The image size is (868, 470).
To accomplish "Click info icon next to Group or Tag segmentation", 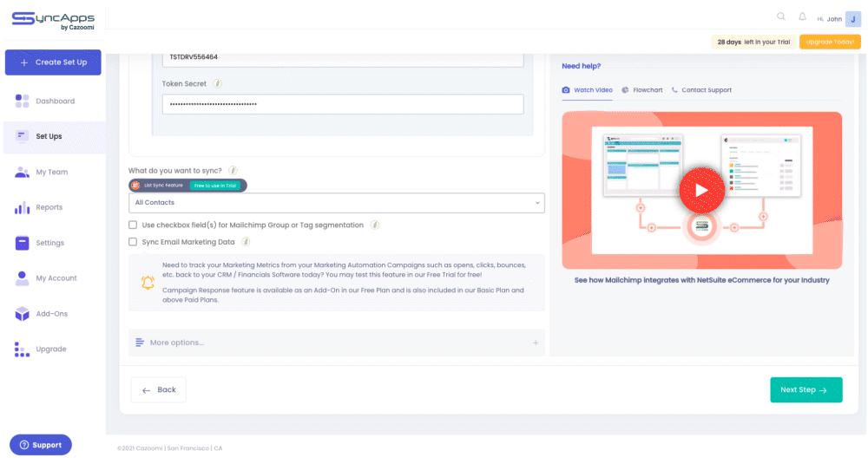I will pos(375,225).
